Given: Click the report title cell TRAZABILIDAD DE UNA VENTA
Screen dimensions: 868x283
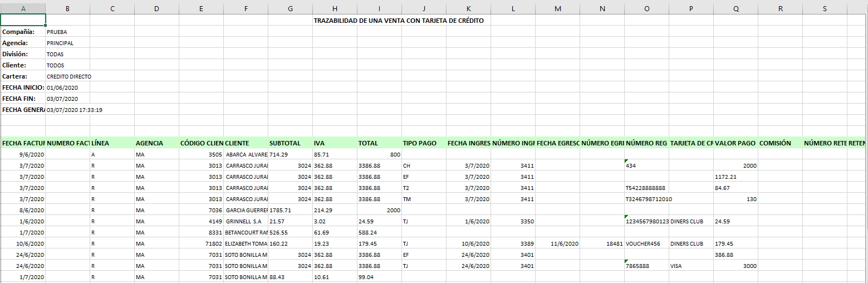Looking at the screenshot, I should click(x=398, y=21).
